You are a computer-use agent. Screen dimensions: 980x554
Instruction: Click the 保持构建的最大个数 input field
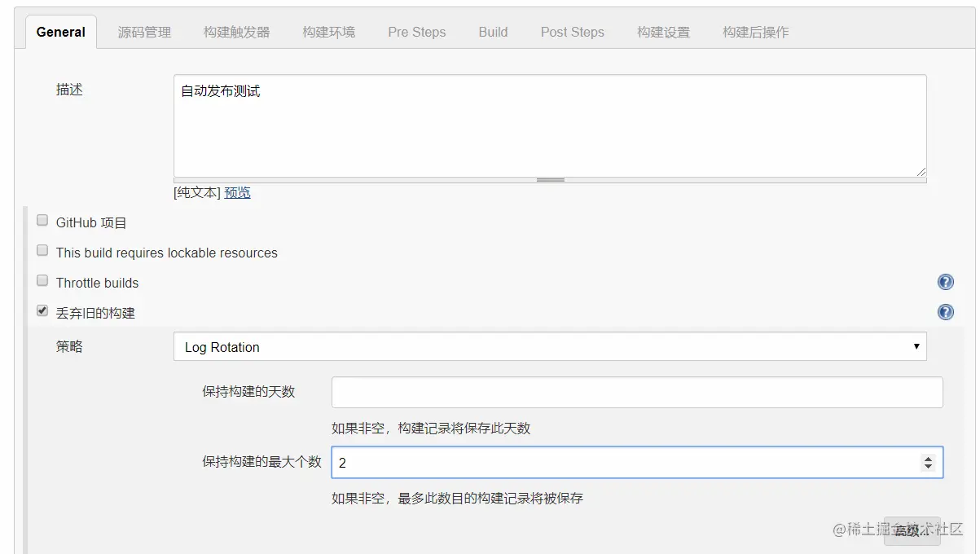[x=637, y=462]
